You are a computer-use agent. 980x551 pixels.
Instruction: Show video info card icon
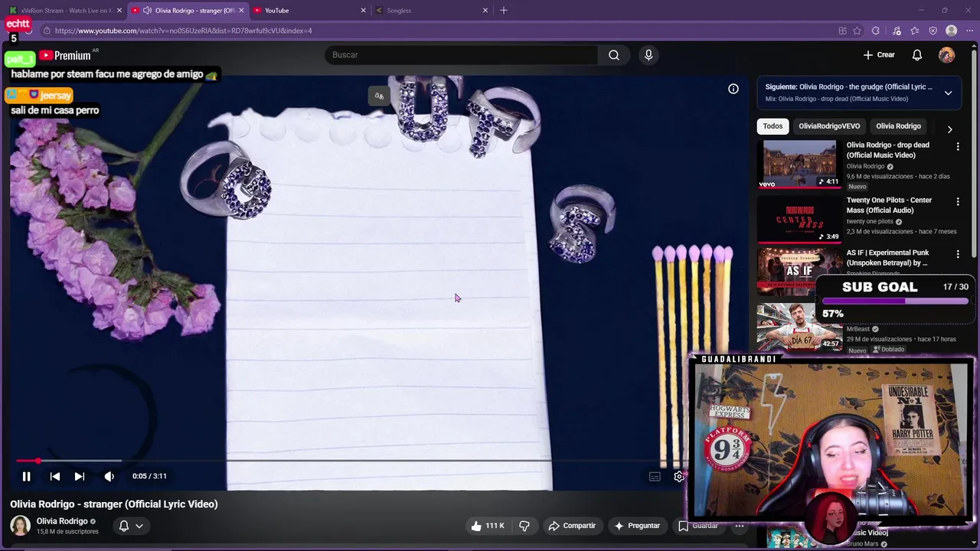[x=733, y=89]
